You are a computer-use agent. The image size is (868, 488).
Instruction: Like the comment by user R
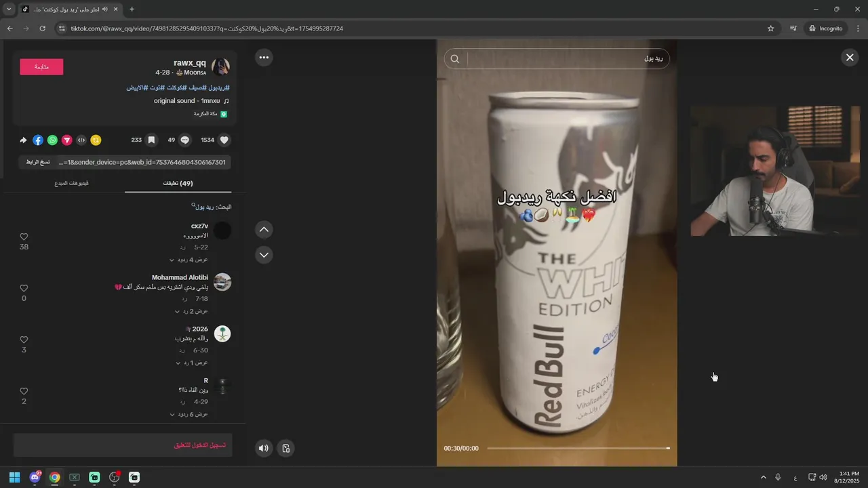(24, 391)
